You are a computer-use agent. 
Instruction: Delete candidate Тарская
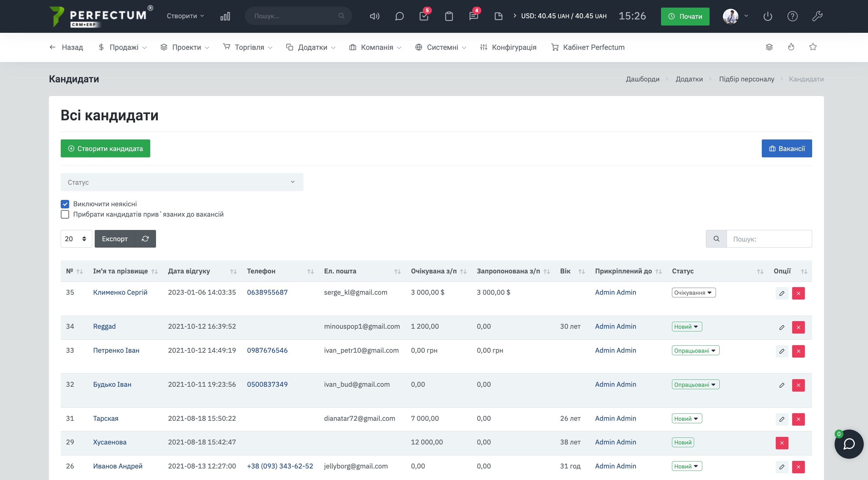[x=798, y=419]
